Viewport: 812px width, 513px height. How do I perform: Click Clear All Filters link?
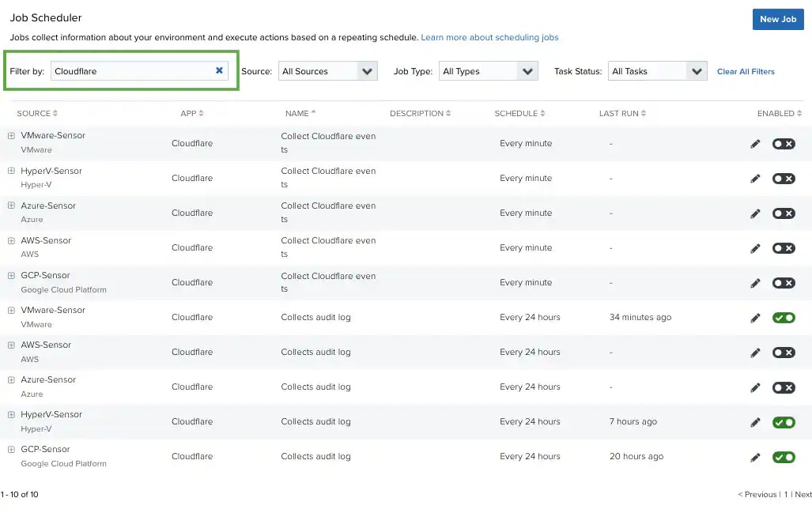coord(746,71)
